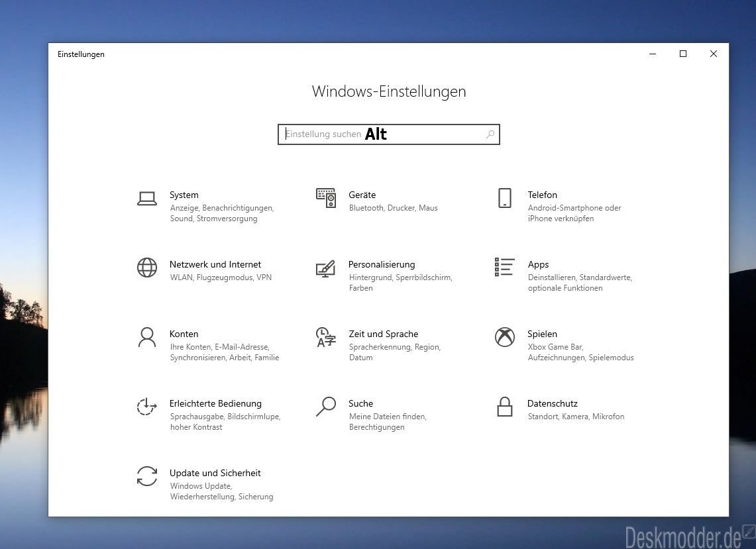Click 'Windows Update, Wiederherstellung, Sicherung' text
Viewport: 756px width, 549px height.
(222, 491)
